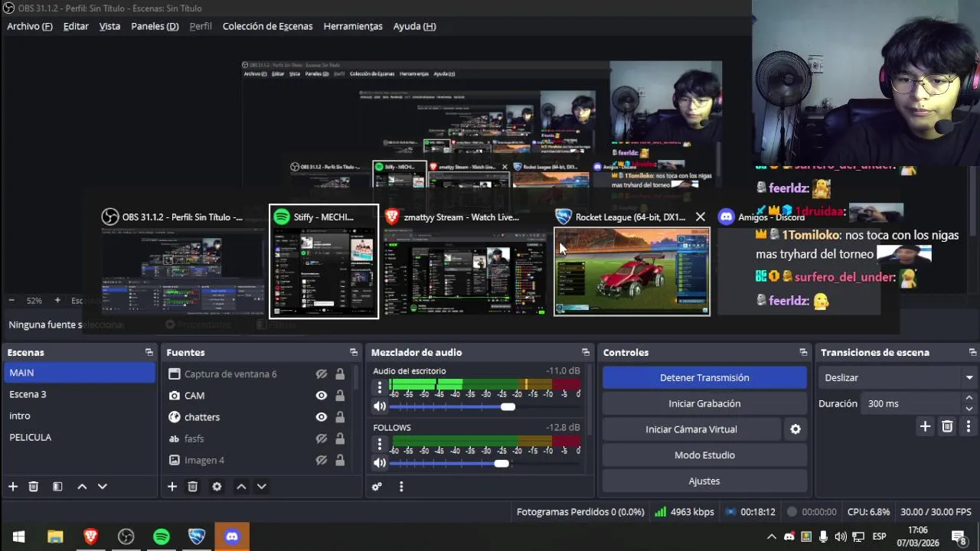Open the Editar menu
The height and width of the screenshot is (551, 980).
click(76, 26)
